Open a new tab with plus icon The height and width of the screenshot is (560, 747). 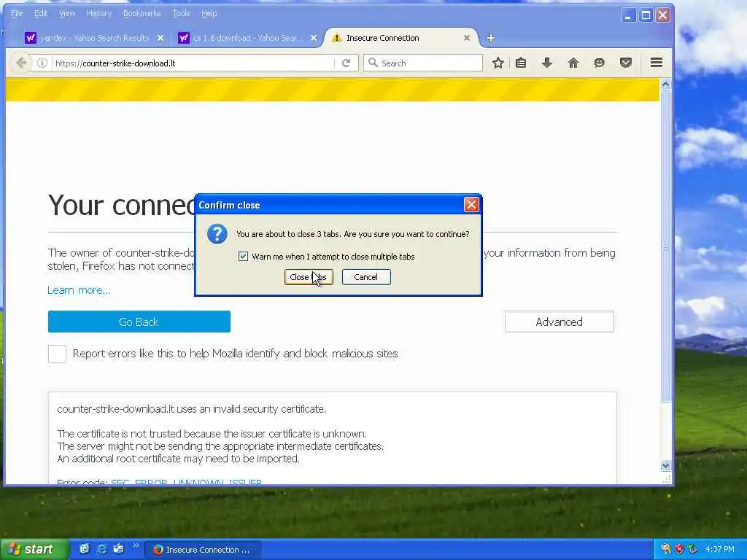[x=491, y=38]
